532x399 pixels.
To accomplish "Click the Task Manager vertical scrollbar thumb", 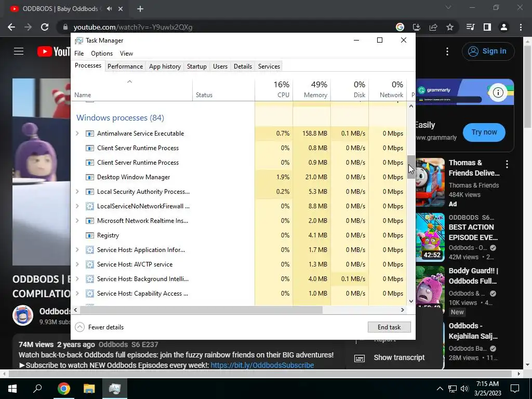I will (x=411, y=167).
